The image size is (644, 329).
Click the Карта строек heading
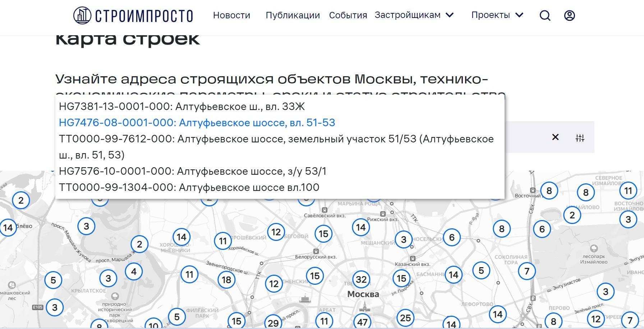128,40
